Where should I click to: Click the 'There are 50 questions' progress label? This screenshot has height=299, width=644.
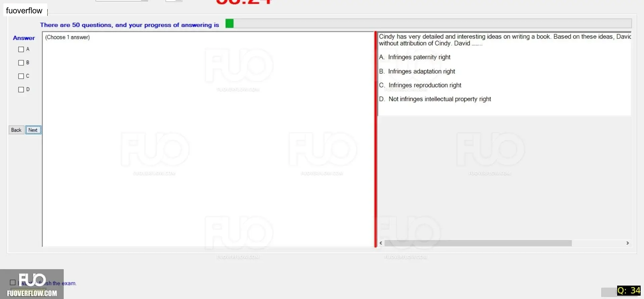[129, 25]
